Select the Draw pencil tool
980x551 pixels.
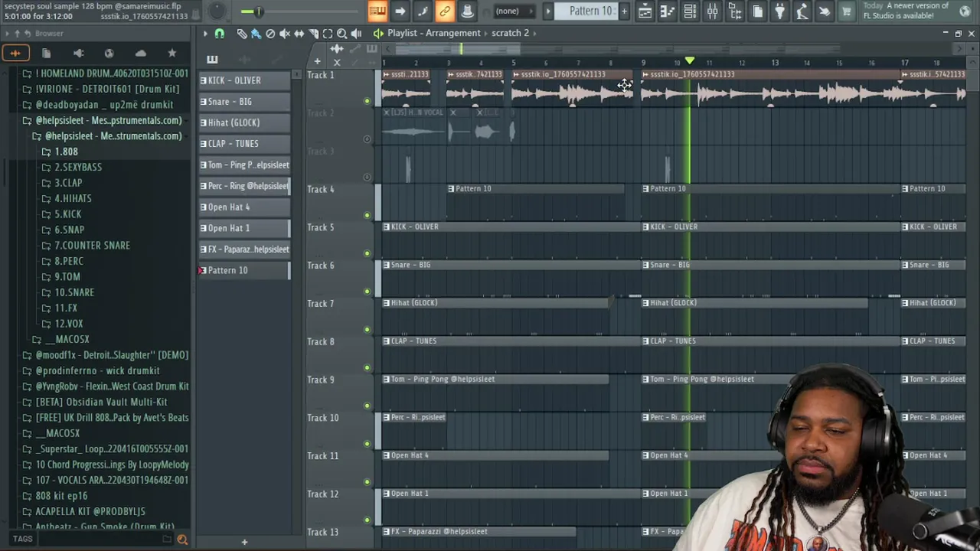[242, 34]
